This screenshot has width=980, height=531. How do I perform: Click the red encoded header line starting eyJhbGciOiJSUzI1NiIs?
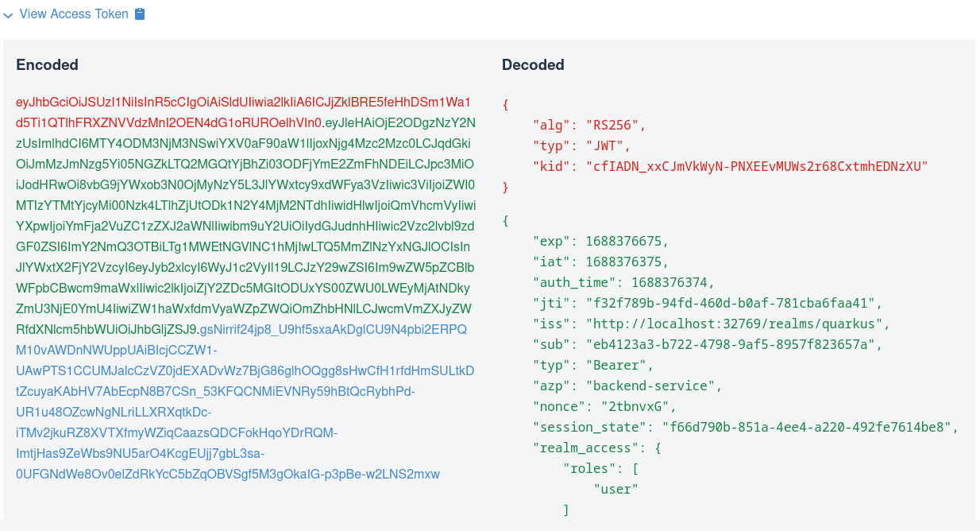tap(243, 102)
